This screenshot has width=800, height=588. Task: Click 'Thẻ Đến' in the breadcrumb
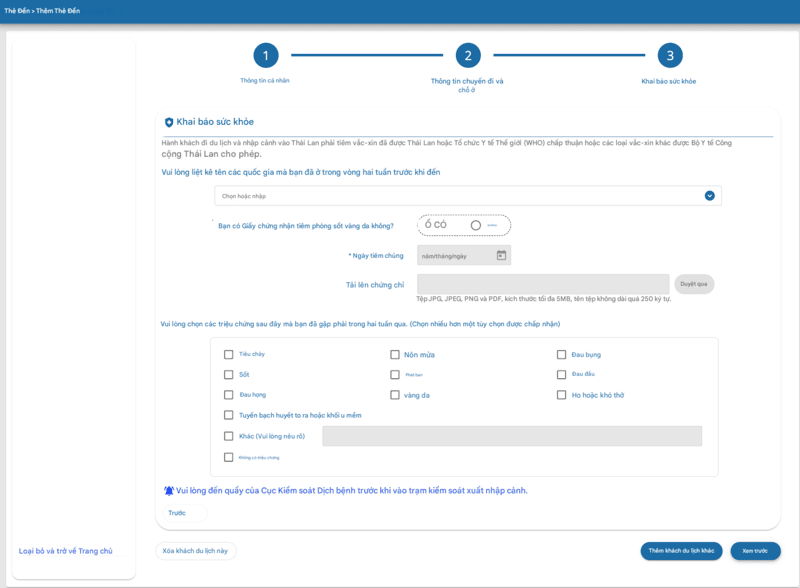point(16,10)
